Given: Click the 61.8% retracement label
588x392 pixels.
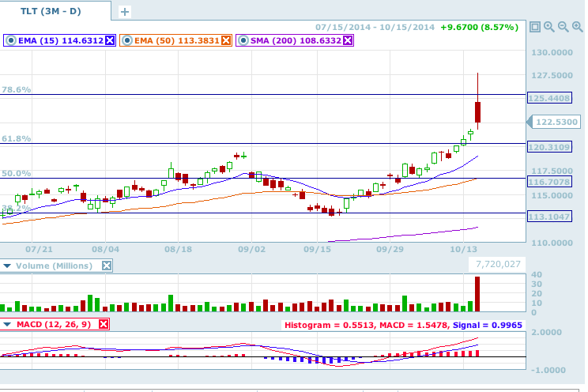Looking at the screenshot, I should click(x=16, y=139).
